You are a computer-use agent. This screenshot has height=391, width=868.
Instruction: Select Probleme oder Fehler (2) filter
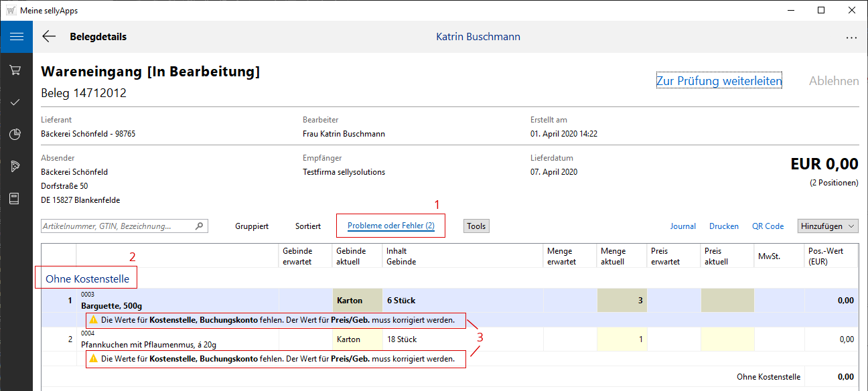(391, 226)
